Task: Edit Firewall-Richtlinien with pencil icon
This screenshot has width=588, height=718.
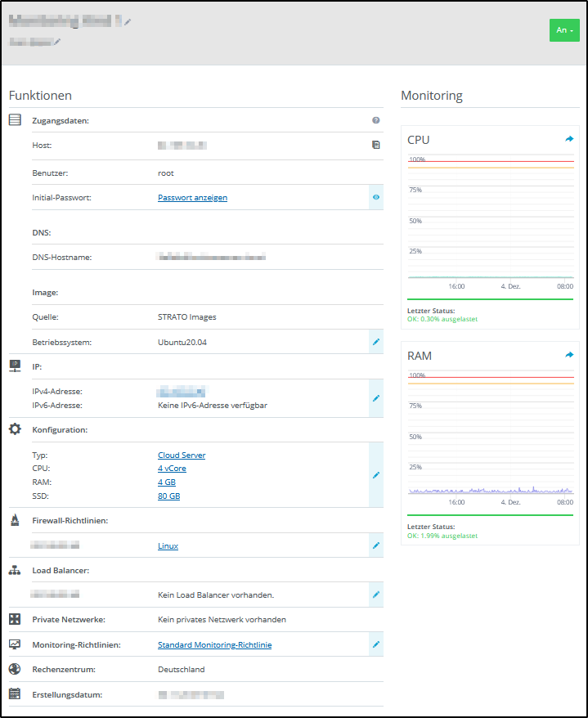Action: [x=376, y=545]
